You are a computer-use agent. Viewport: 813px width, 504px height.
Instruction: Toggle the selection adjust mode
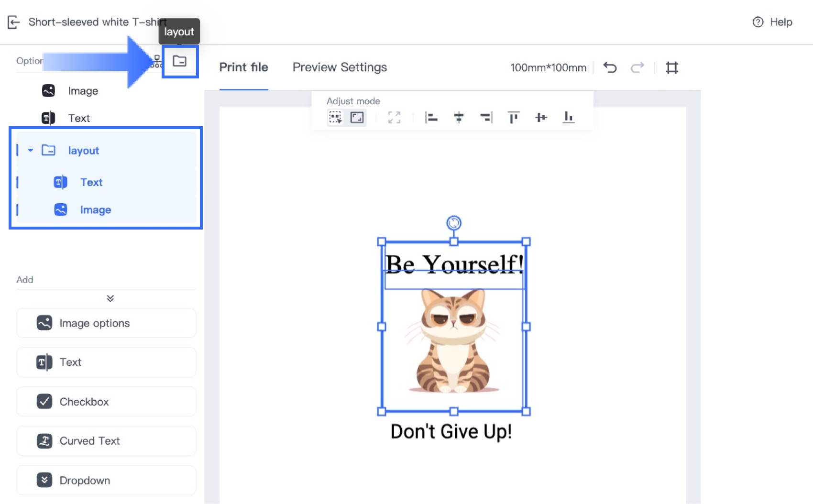click(336, 117)
